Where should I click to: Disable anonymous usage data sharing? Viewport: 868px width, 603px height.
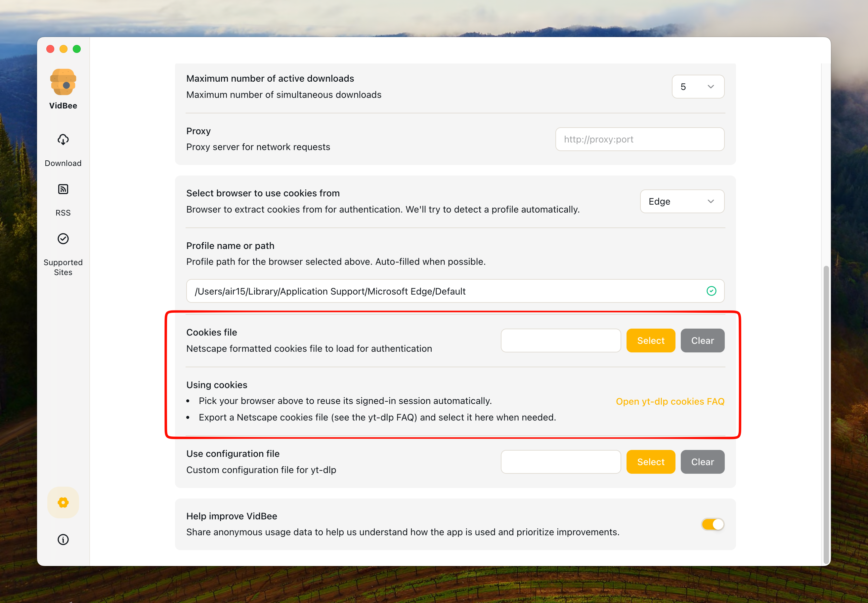tap(712, 524)
